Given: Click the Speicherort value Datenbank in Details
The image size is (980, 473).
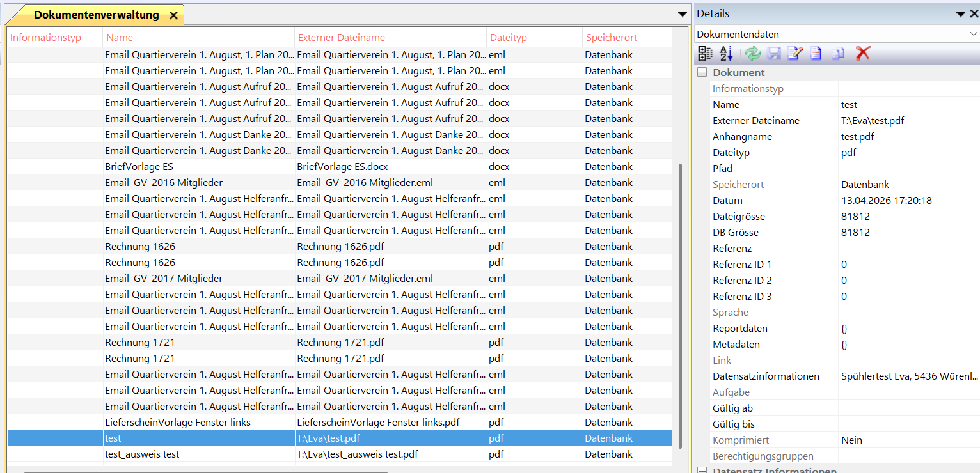Looking at the screenshot, I should (909, 185).
